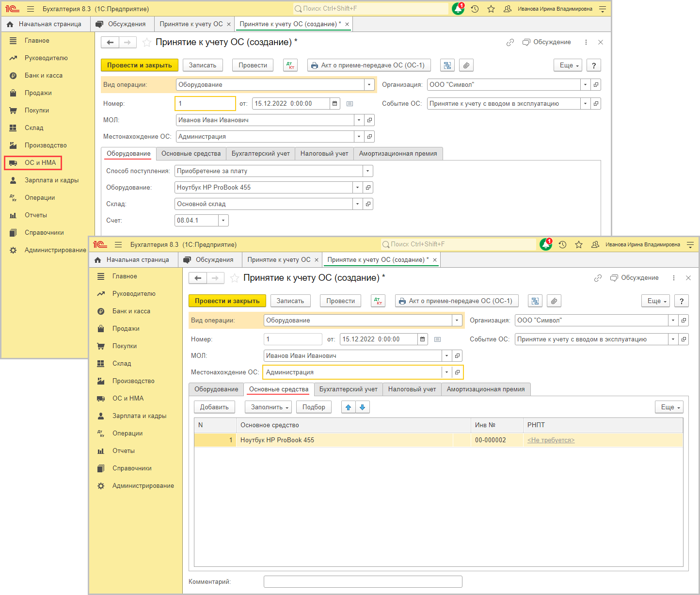Expand Организация dropdown in back window
The height and width of the screenshot is (595, 700).
click(586, 84)
